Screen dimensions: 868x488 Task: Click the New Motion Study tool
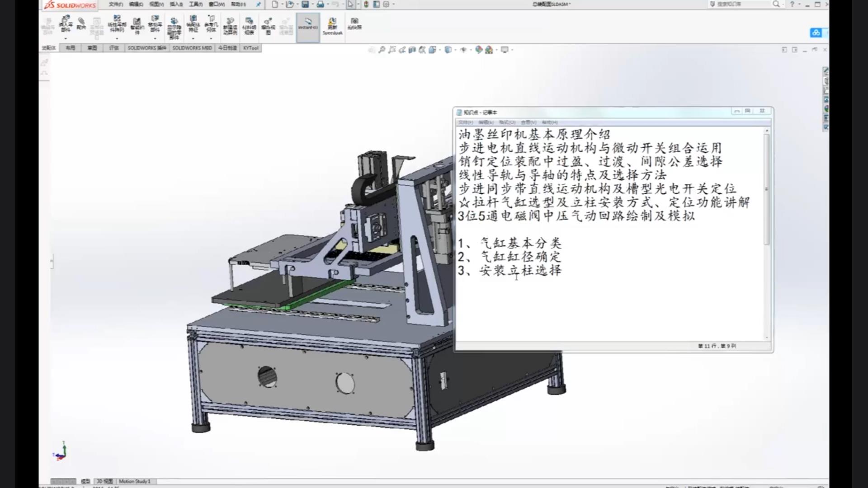[230, 25]
